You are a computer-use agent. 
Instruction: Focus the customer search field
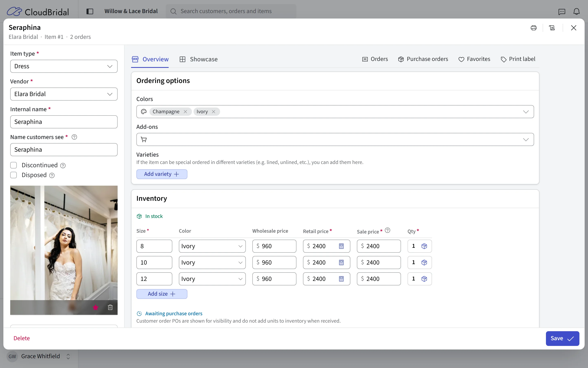click(231, 11)
